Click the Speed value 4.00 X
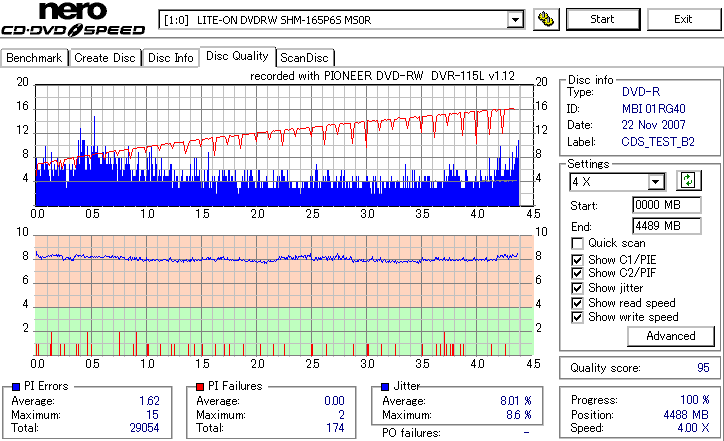The width and height of the screenshot is (724, 441). tap(694, 428)
